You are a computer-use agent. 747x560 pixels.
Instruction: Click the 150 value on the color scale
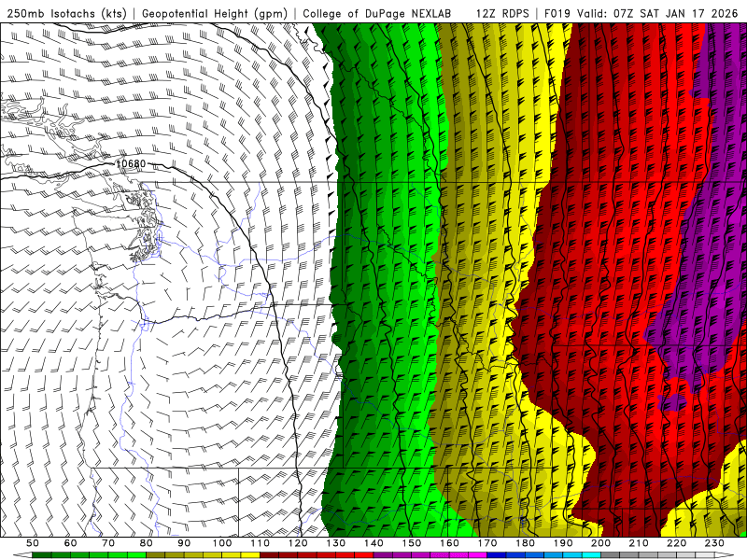412,543
